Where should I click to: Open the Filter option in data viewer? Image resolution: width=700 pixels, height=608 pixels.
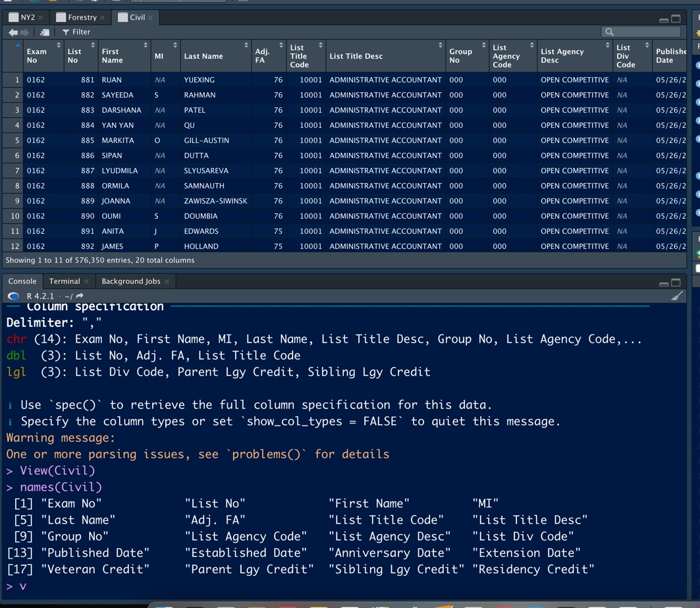[x=76, y=32]
